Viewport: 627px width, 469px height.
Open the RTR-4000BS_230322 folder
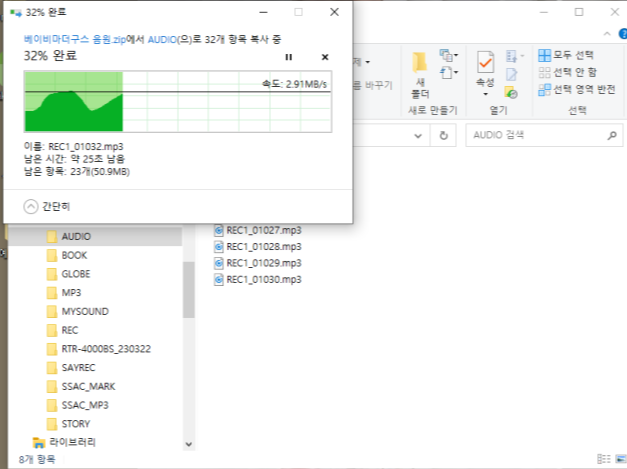pyautogui.click(x=106, y=349)
